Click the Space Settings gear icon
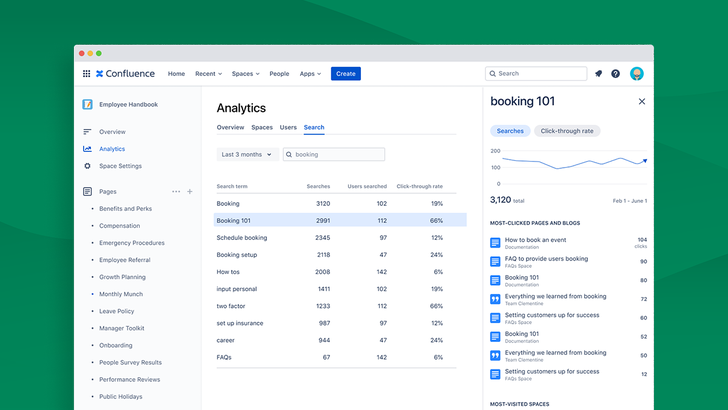The image size is (728, 410). click(87, 166)
